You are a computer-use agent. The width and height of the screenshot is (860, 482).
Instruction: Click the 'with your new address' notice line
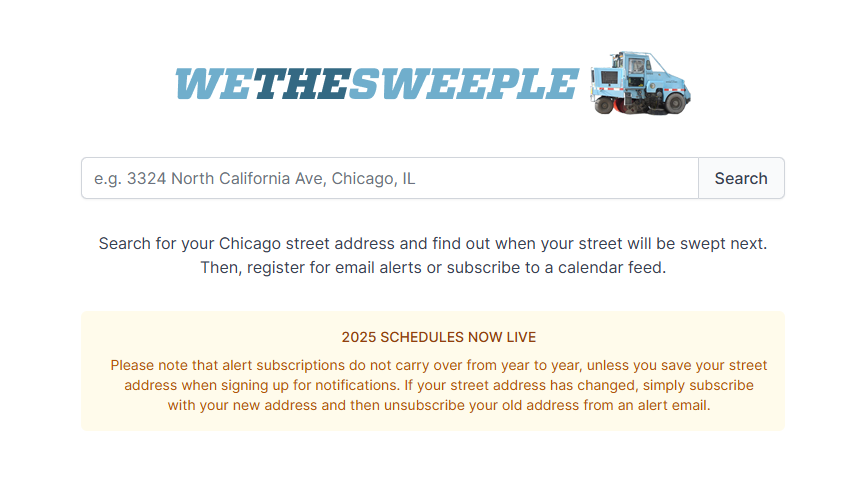click(x=439, y=405)
